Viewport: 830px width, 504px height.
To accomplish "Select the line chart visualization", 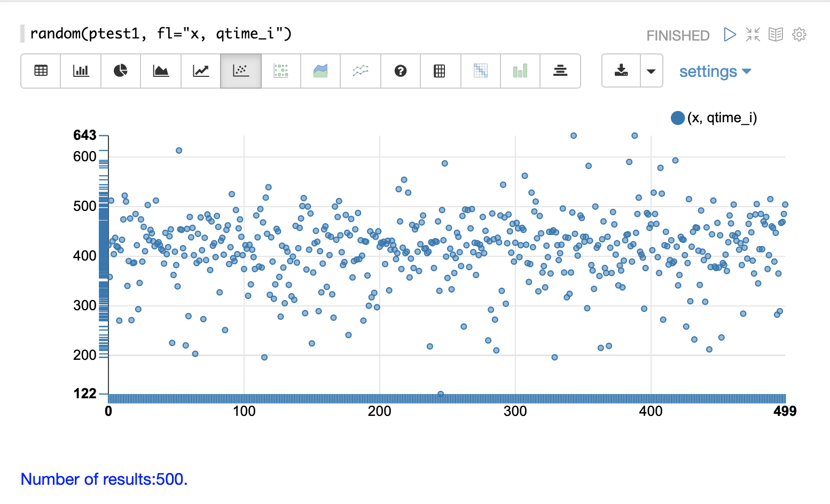I will pos(201,70).
